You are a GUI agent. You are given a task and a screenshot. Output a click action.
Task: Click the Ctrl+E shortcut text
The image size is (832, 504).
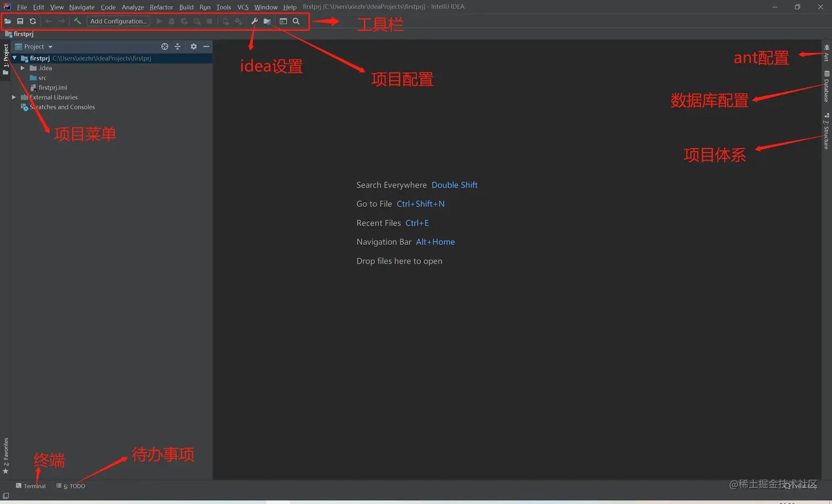(x=417, y=223)
